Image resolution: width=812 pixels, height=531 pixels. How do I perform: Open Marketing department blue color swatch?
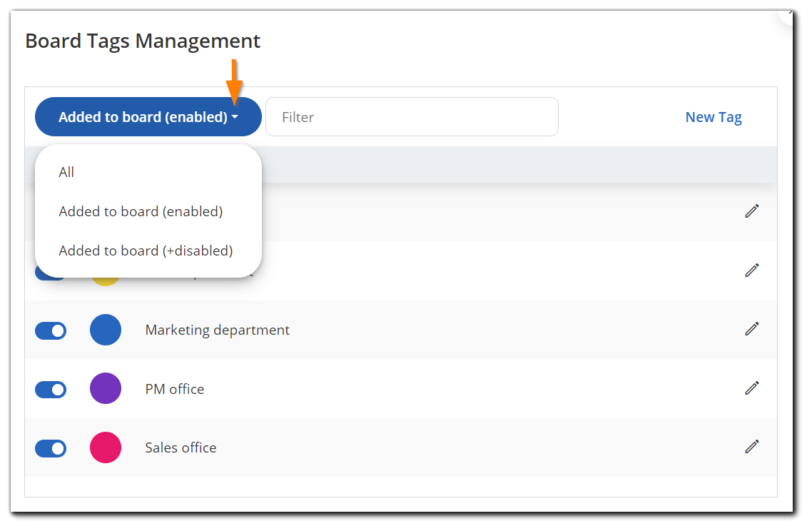106,330
